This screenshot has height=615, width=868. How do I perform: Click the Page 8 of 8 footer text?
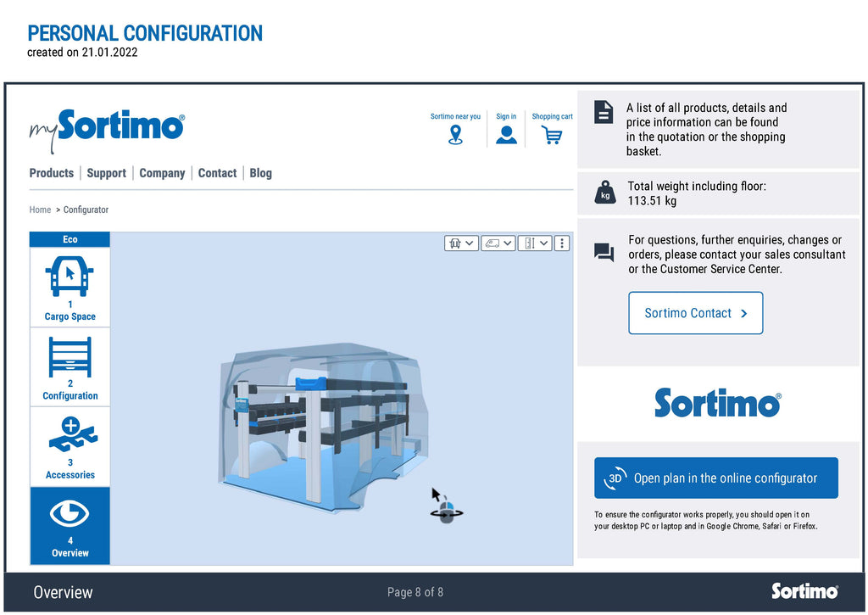[415, 592]
